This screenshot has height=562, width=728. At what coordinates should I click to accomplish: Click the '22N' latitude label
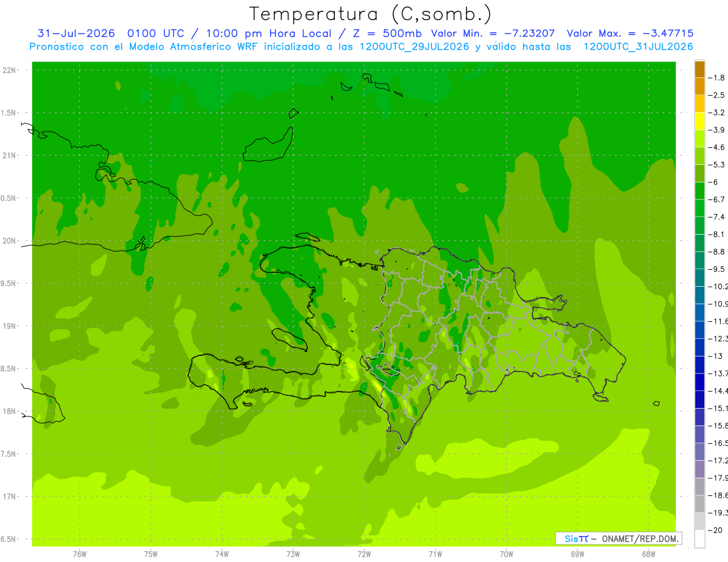[x=9, y=70]
